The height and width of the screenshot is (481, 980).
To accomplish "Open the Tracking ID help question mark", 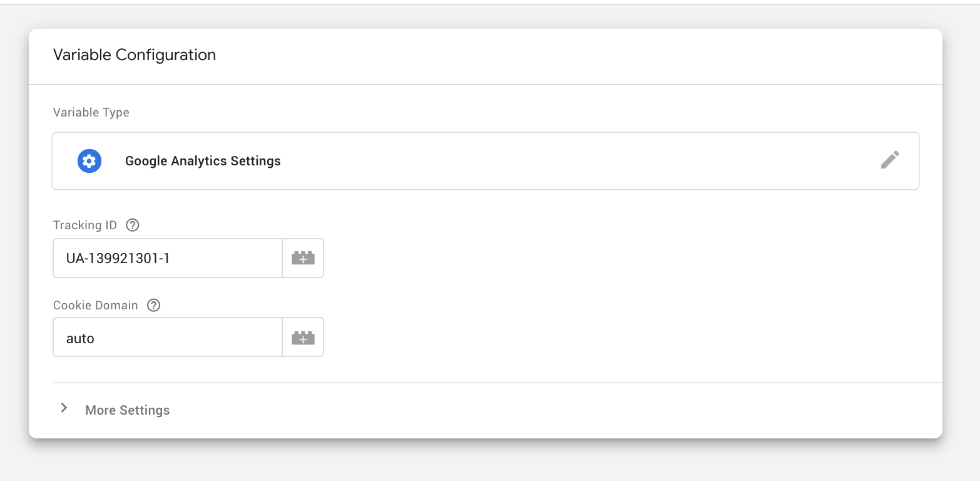I will (132, 225).
